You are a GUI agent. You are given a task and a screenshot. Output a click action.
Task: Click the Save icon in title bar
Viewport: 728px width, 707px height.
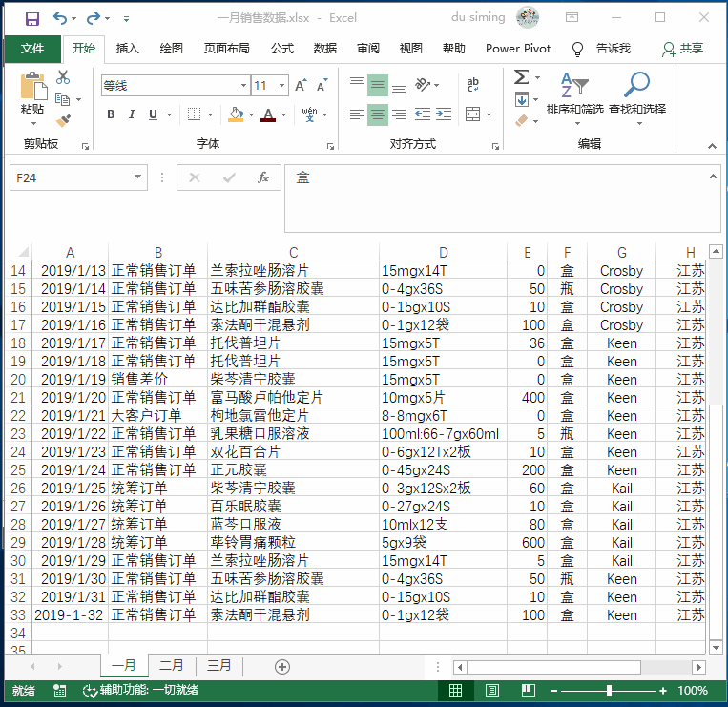point(32,18)
